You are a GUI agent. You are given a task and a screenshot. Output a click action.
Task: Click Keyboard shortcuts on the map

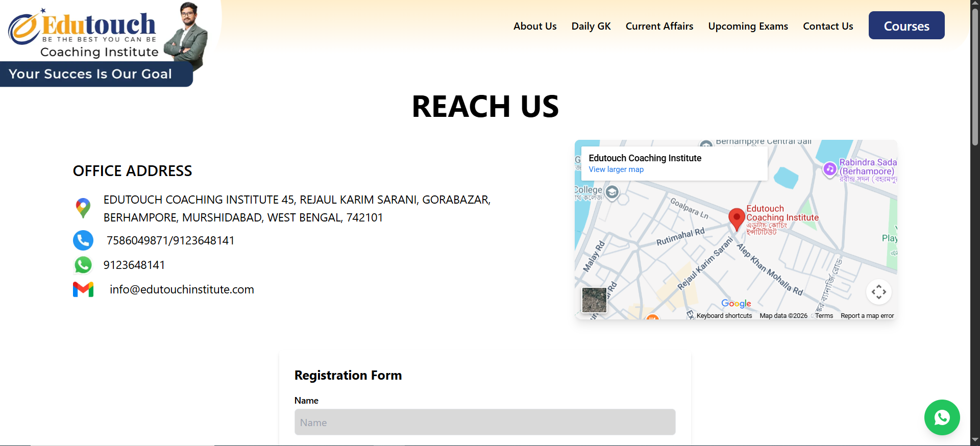(724, 316)
